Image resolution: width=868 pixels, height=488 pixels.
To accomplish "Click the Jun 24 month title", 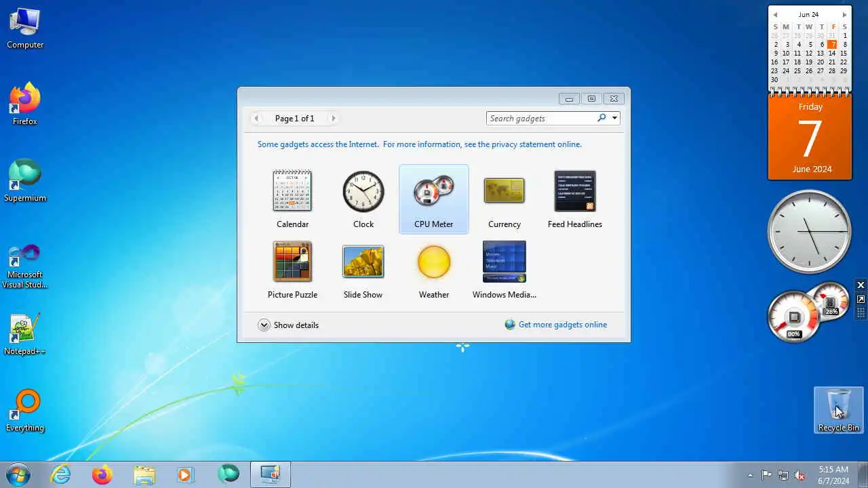I will [808, 14].
